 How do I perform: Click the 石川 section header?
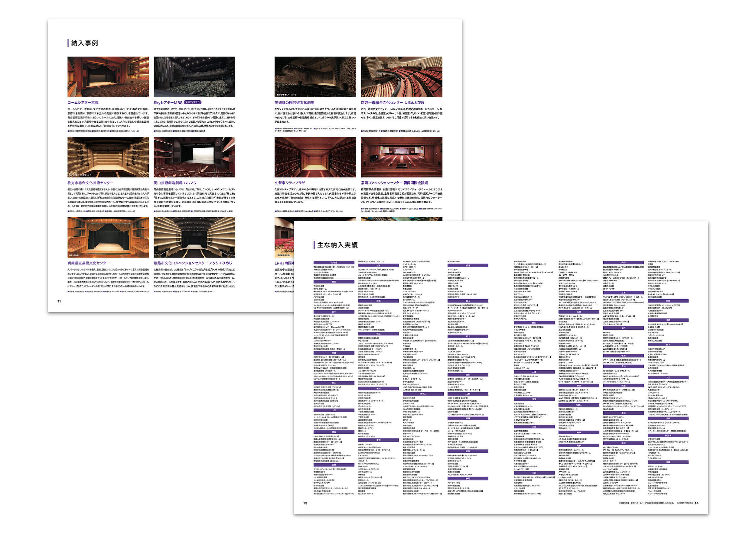tap(468, 337)
